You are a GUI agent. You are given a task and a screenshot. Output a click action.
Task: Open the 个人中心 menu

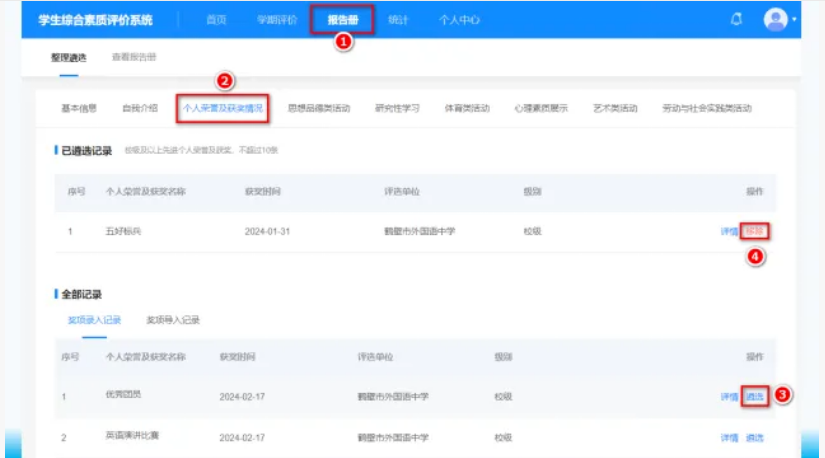pos(460,20)
